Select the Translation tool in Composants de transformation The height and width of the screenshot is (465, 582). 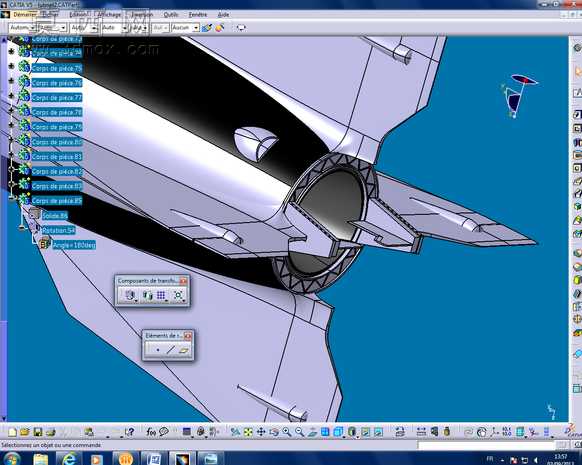130,295
